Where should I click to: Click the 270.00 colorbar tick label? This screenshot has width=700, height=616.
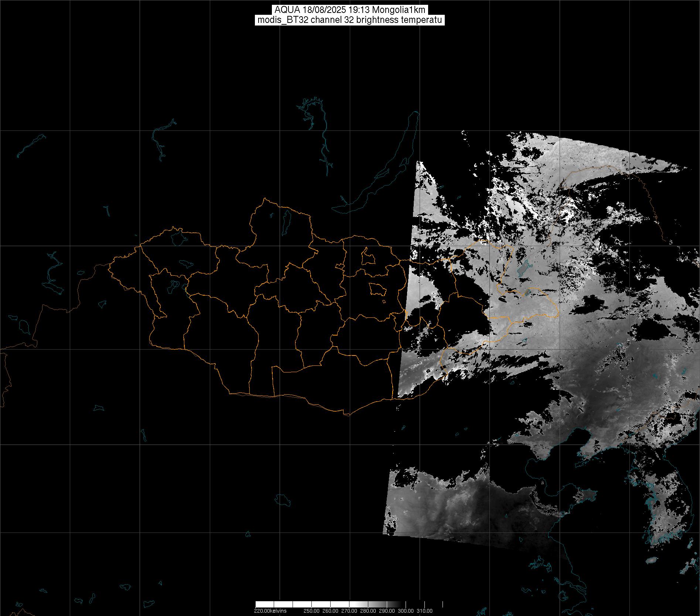[x=349, y=611]
